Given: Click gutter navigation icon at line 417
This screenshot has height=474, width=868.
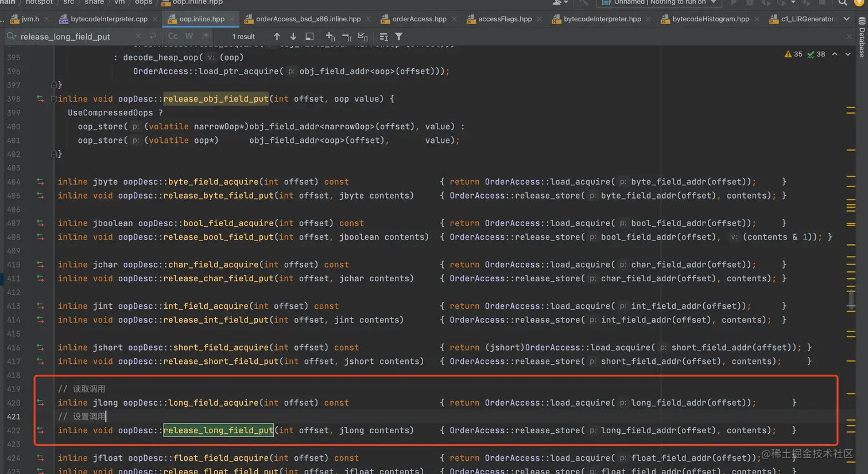Looking at the screenshot, I should (x=40, y=361).
